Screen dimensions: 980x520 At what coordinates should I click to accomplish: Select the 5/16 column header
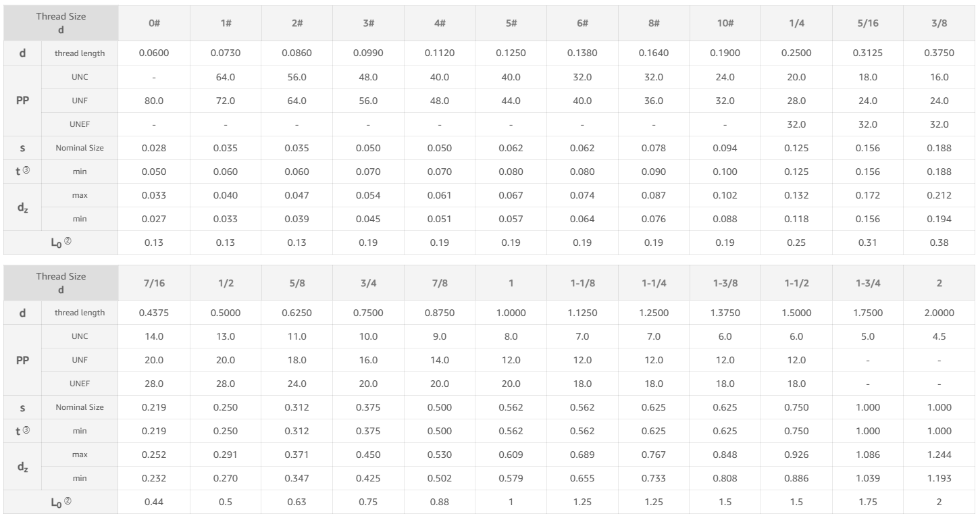pos(867,24)
